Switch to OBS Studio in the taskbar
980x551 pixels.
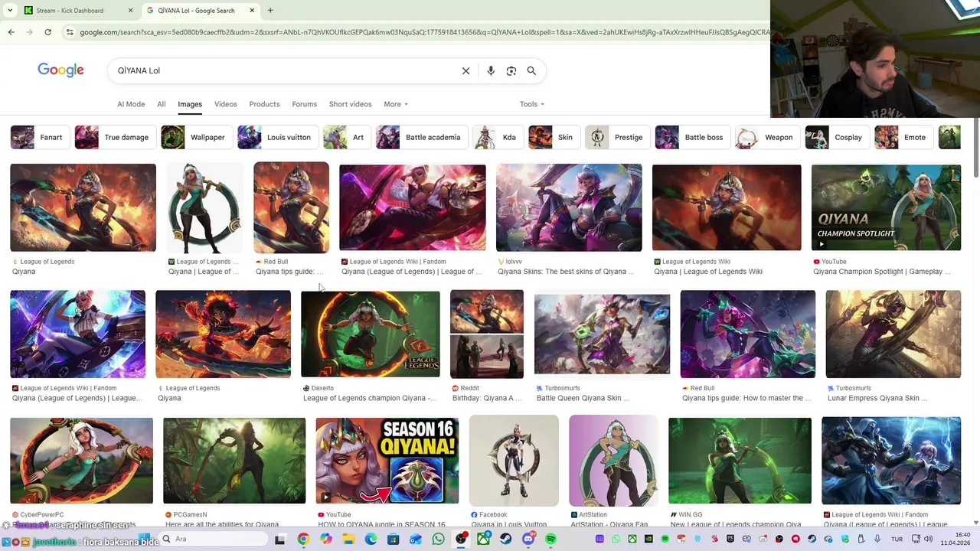point(461,539)
